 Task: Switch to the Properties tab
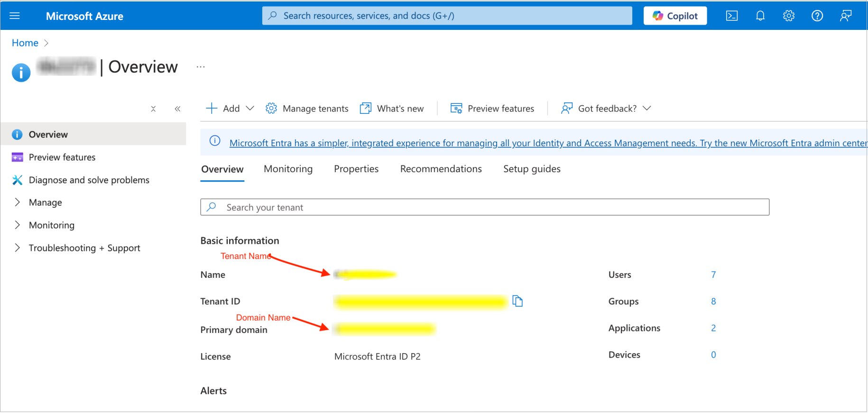356,169
